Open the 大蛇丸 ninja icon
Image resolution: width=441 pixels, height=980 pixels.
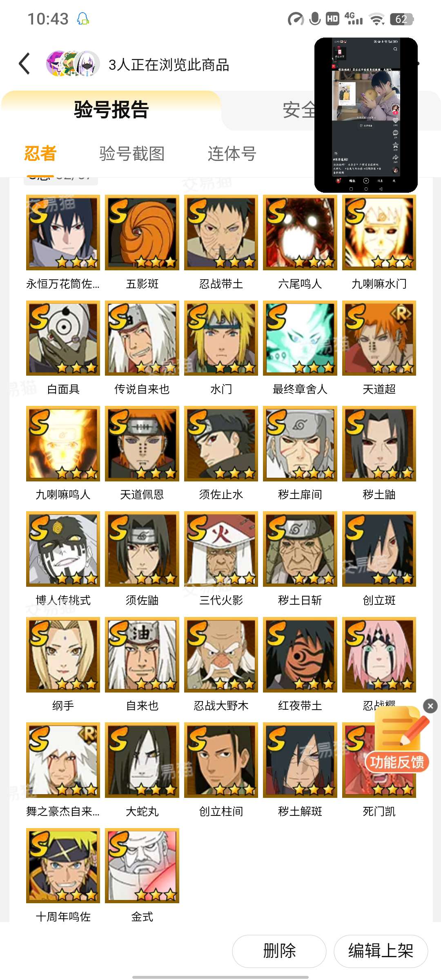pyautogui.click(x=142, y=760)
